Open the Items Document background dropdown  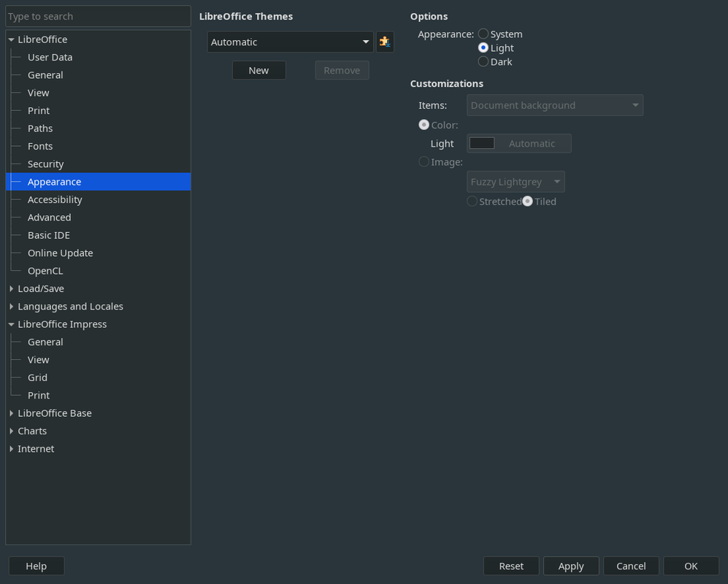[555, 105]
